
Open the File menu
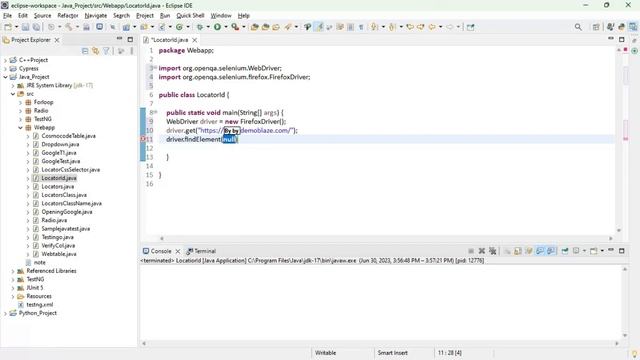(7, 16)
